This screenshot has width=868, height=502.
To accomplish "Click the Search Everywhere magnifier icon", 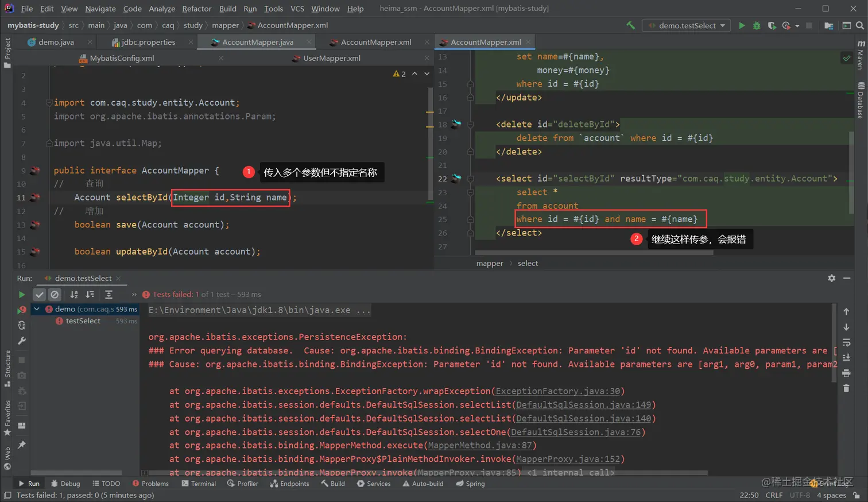I will 859,25.
